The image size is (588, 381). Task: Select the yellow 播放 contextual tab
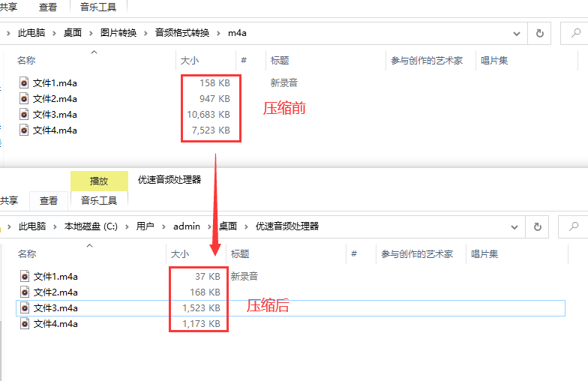tap(99, 181)
